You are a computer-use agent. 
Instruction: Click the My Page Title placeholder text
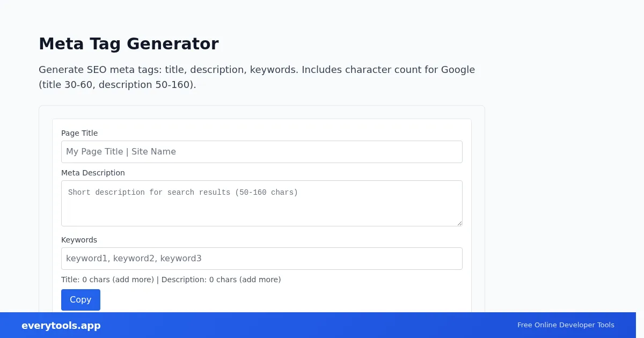(121, 152)
